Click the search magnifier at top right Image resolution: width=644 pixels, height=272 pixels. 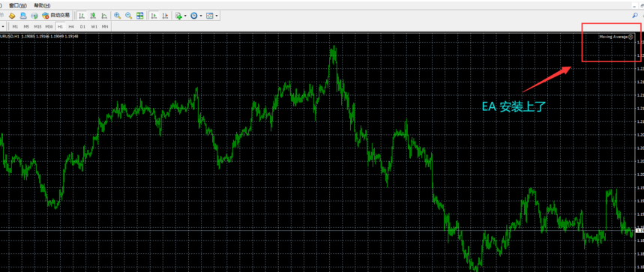pyautogui.click(x=635, y=16)
